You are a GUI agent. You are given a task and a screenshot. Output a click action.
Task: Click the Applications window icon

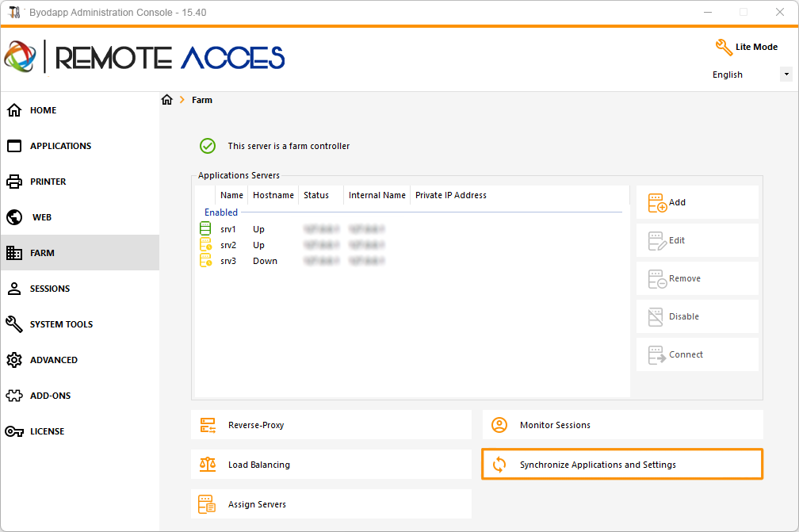pyautogui.click(x=14, y=146)
